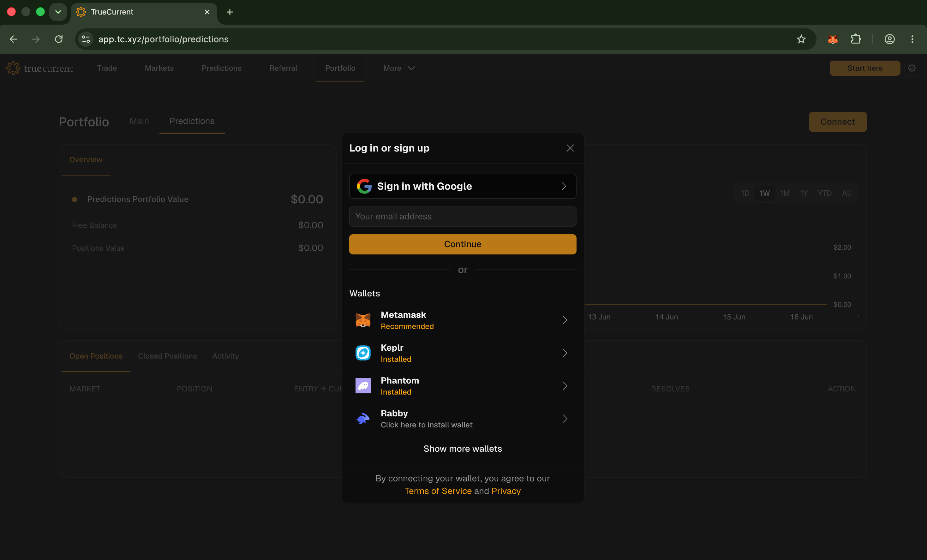
Task: Select the Open Positions tab
Action: pos(96,356)
